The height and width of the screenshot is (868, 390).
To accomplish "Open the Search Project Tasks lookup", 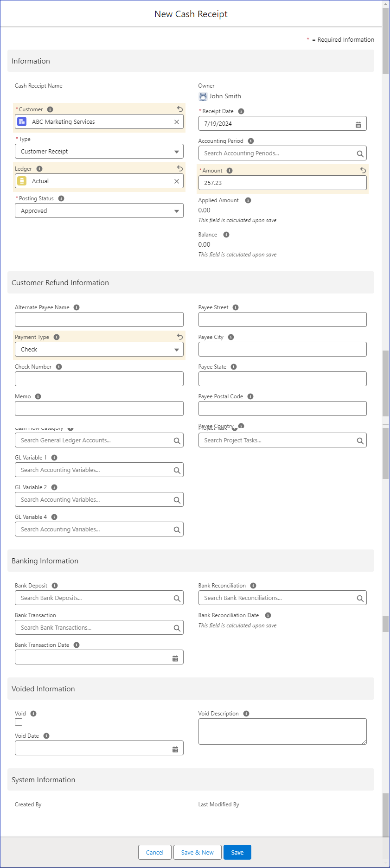I will point(282,440).
